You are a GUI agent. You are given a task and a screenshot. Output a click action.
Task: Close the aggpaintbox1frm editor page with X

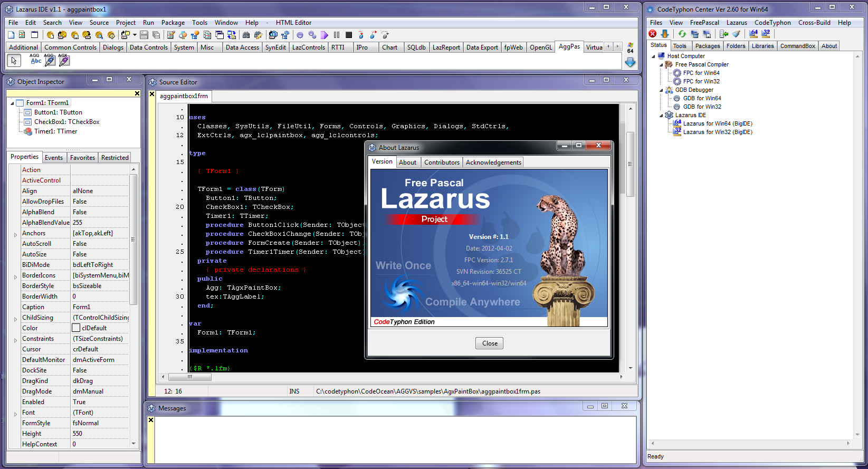[152, 94]
